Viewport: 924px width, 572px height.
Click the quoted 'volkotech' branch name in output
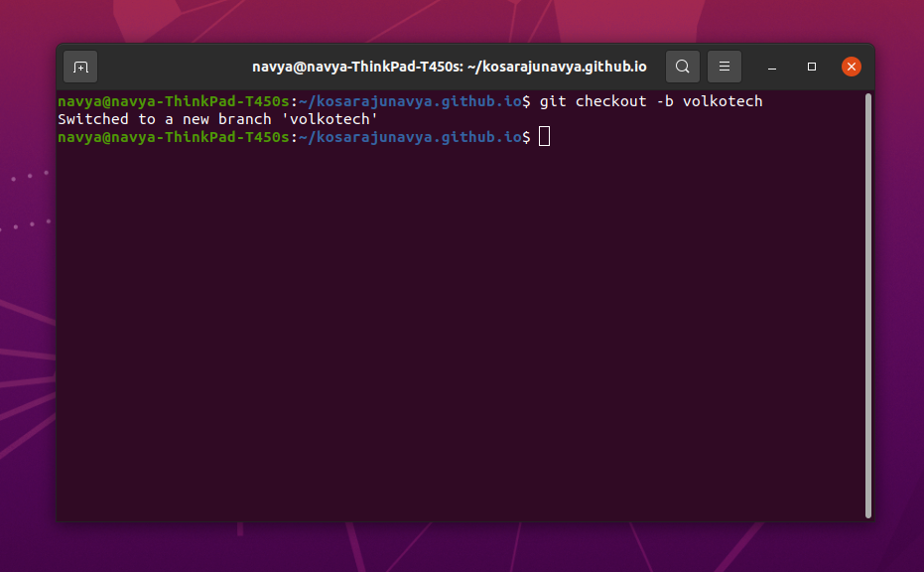coord(330,118)
